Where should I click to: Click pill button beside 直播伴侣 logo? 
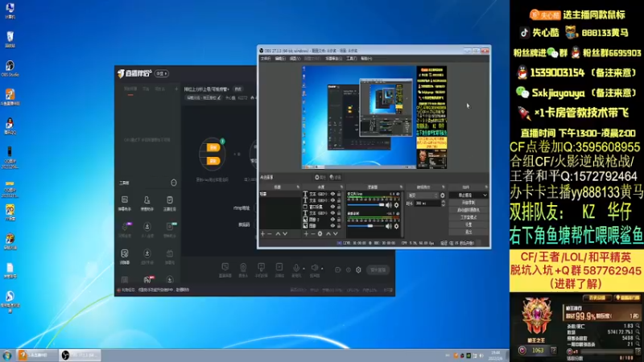[x=162, y=73]
